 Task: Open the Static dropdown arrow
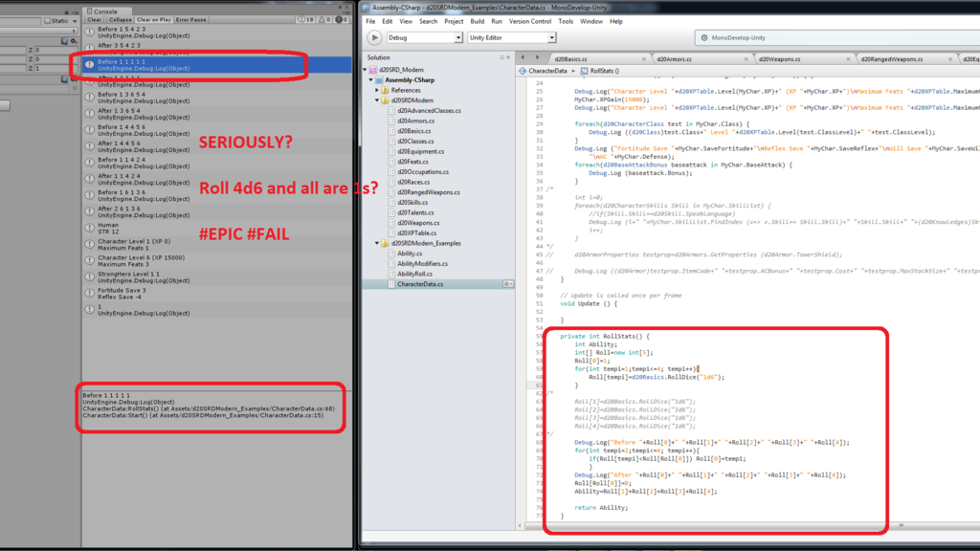pyautogui.click(x=75, y=21)
